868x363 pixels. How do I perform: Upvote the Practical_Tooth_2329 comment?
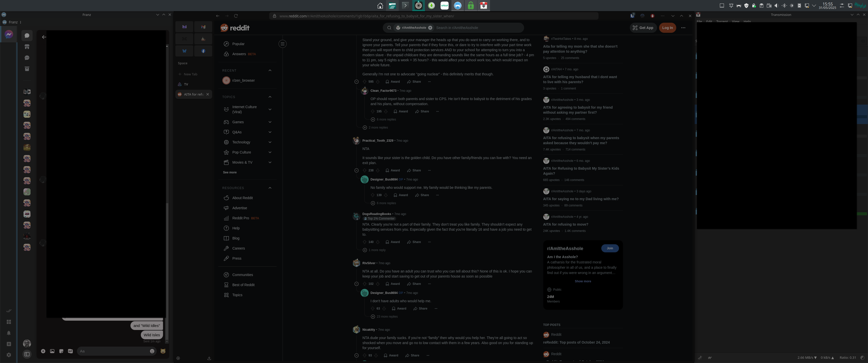[x=364, y=170]
